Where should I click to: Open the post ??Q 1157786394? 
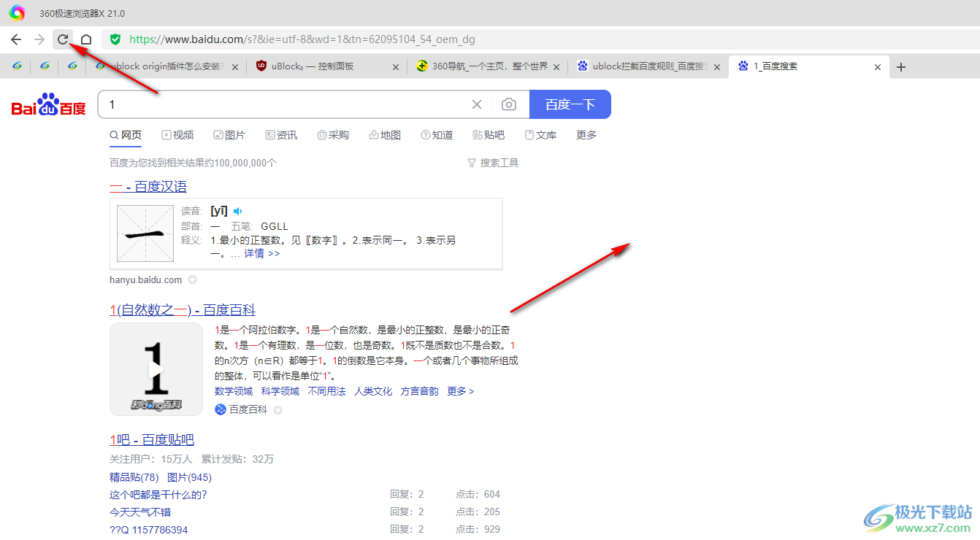coord(148,530)
